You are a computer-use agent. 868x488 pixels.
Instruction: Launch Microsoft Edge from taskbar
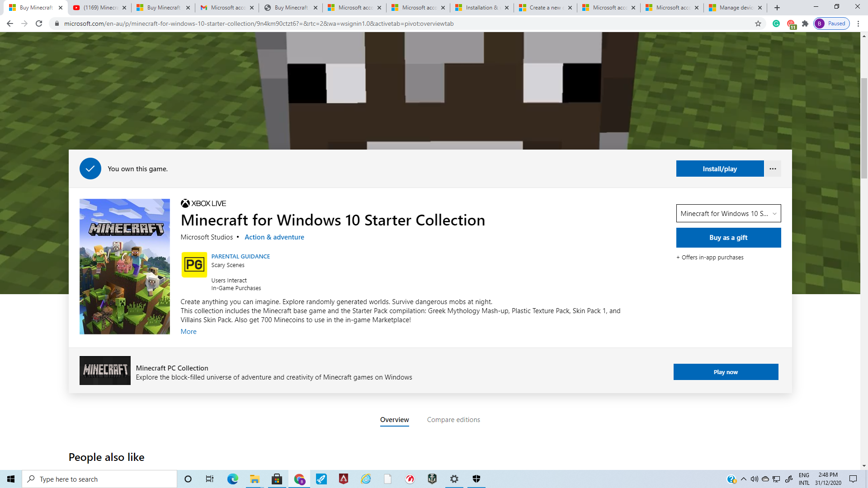(x=232, y=479)
